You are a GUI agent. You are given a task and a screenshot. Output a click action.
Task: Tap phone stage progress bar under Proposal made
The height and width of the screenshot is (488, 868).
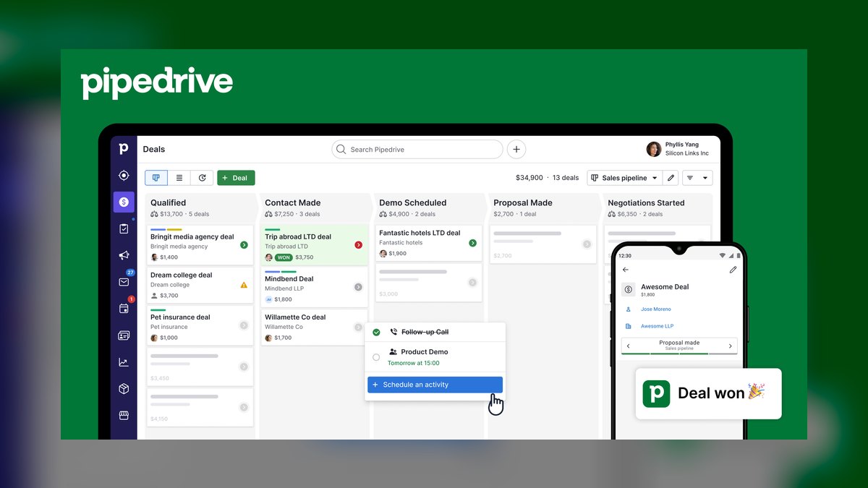pyautogui.click(x=679, y=354)
